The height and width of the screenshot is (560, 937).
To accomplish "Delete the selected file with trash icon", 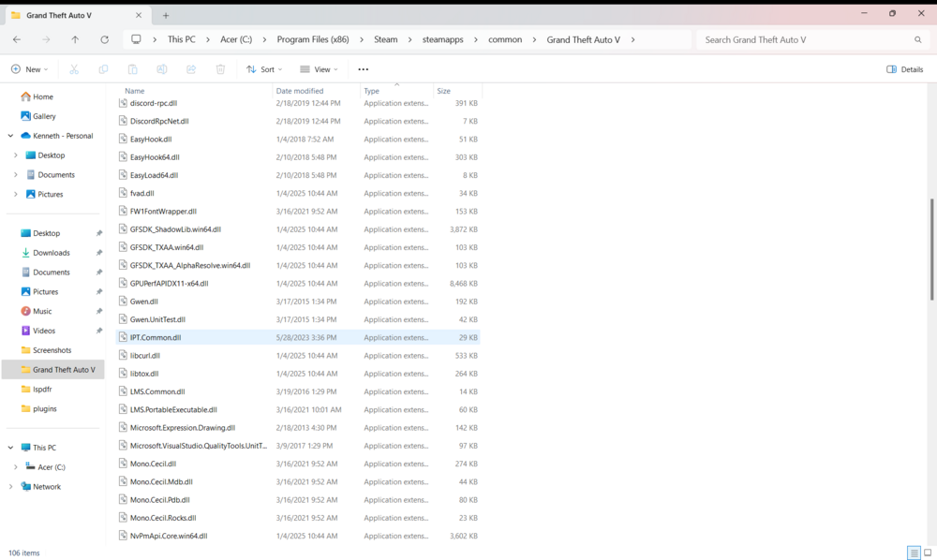I will (x=220, y=68).
